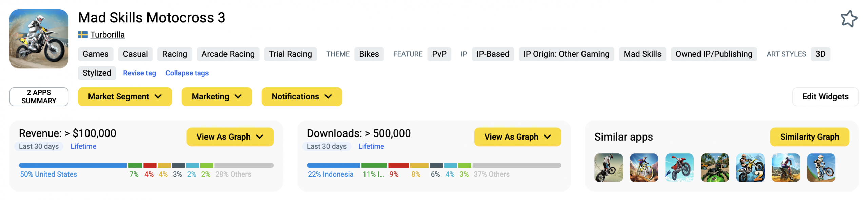Expand the Market Segment dropdown
Viewport: 868px width, 200px height.
point(125,97)
